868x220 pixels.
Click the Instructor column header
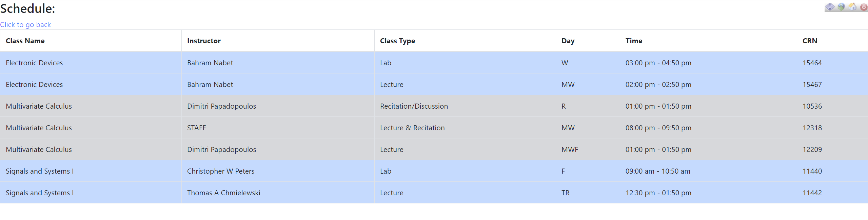pyautogui.click(x=204, y=41)
